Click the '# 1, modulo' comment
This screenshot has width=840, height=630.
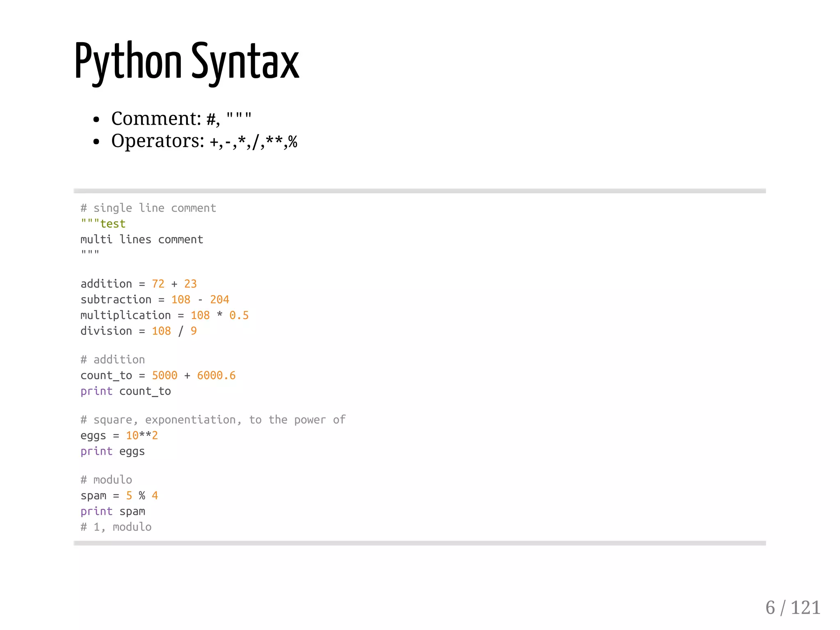point(116,527)
